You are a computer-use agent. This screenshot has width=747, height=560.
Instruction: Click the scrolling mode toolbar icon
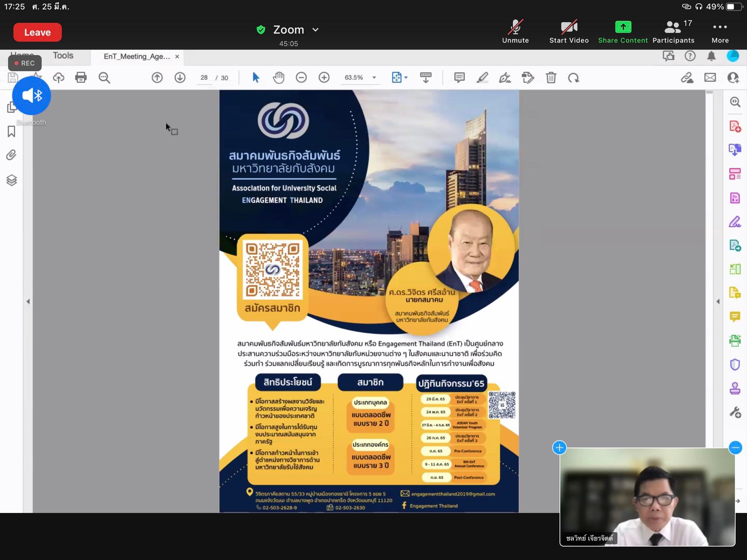pyautogui.click(x=426, y=78)
